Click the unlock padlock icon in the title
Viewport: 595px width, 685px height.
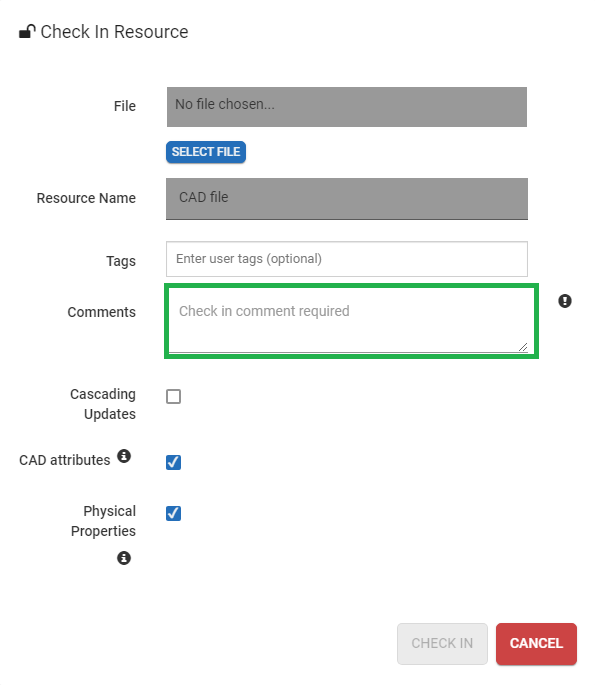pyautogui.click(x=27, y=32)
